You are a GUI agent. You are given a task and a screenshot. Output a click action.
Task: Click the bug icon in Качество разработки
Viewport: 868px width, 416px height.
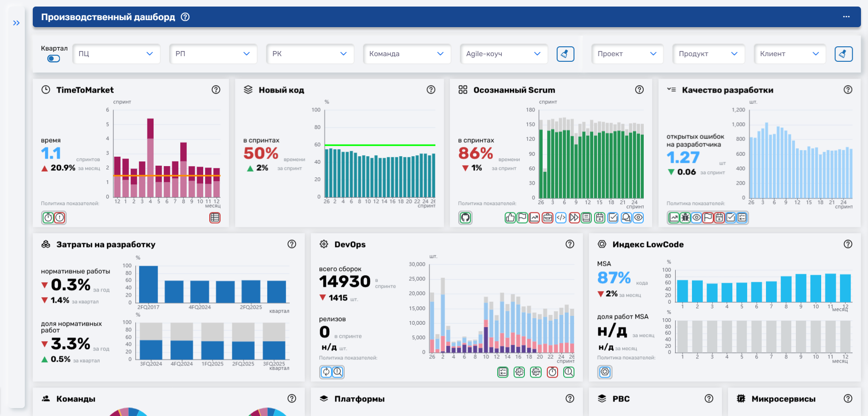685,218
